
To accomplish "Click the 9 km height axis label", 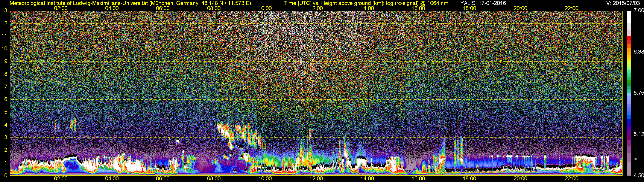I will [6, 61].
